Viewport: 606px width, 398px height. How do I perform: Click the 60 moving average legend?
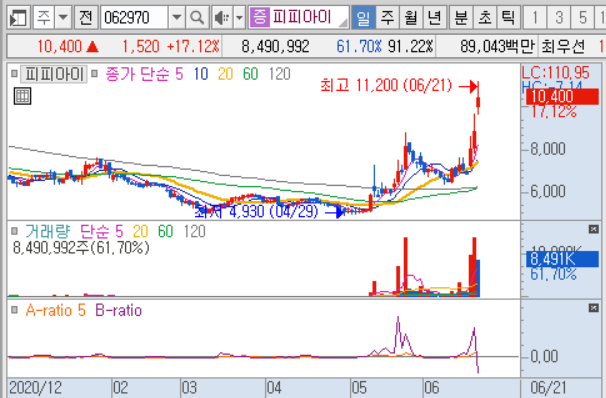pyautogui.click(x=250, y=74)
